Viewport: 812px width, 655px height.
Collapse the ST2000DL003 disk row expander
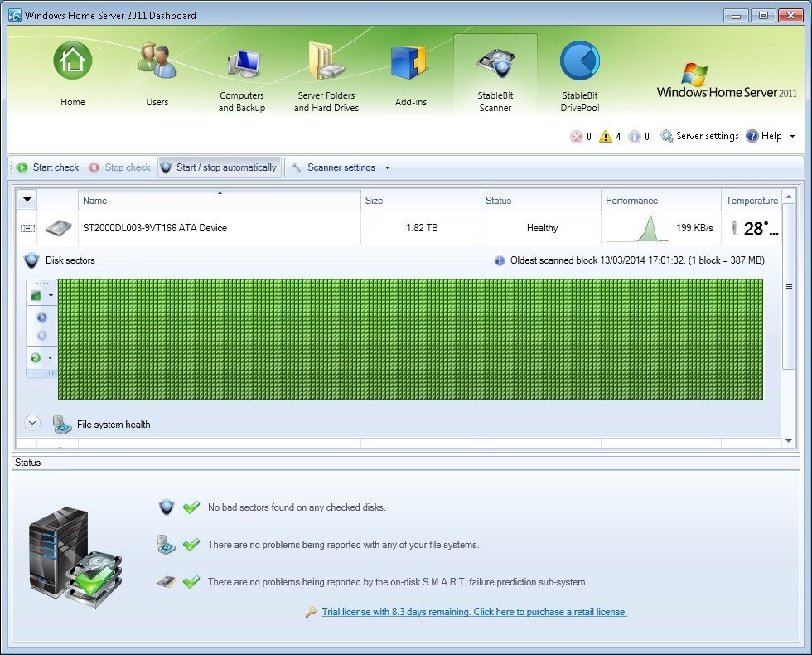click(27, 228)
